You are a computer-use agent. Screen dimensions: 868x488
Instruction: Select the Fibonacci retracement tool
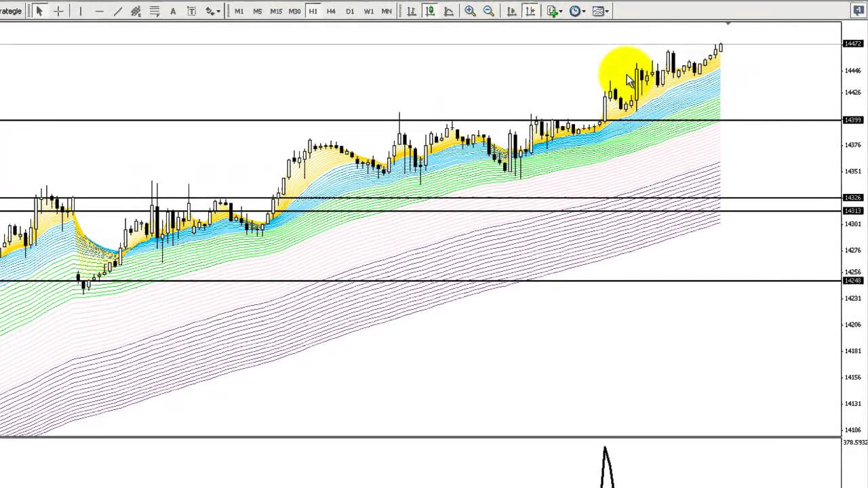(x=155, y=11)
